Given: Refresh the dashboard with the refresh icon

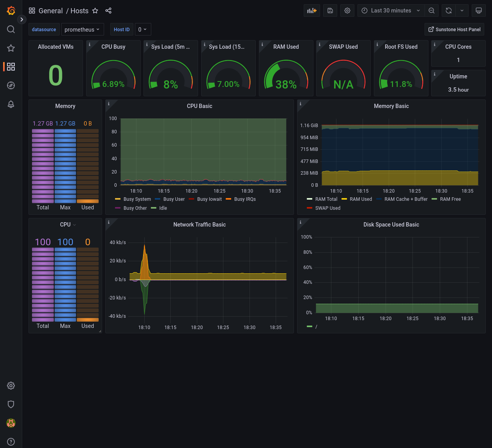Looking at the screenshot, I should point(448,11).
